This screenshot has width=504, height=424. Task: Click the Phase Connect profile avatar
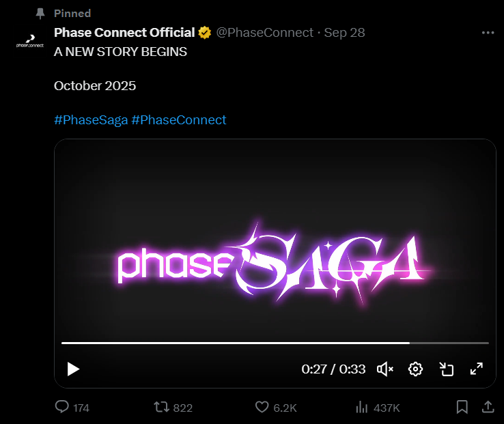pyautogui.click(x=30, y=42)
